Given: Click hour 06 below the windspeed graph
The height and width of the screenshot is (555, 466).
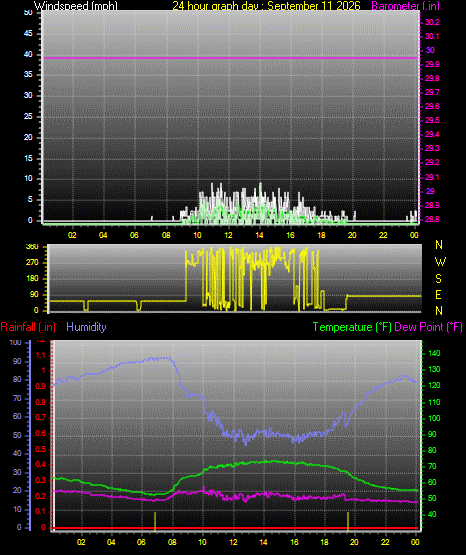Looking at the screenshot, I should (134, 235).
